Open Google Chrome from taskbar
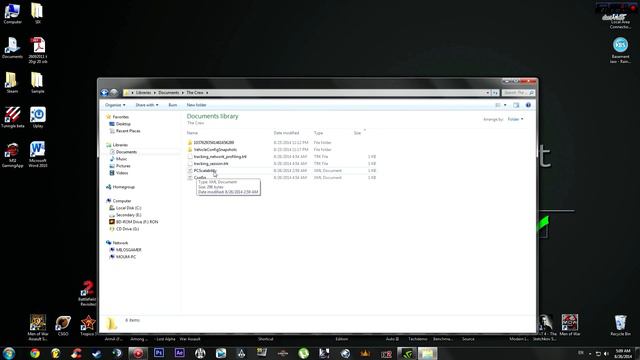The height and width of the screenshot is (360, 640). click(35, 353)
